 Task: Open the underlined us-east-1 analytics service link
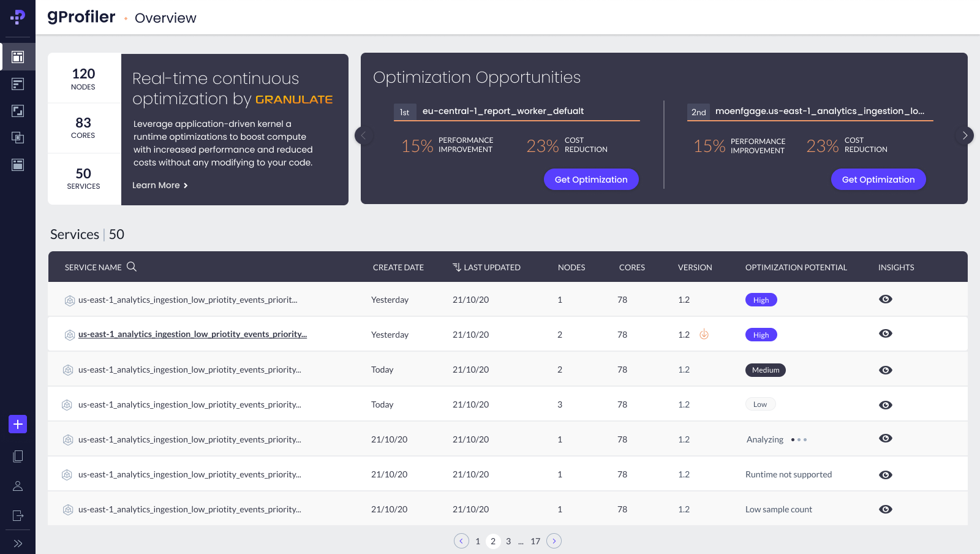(192, 334)
